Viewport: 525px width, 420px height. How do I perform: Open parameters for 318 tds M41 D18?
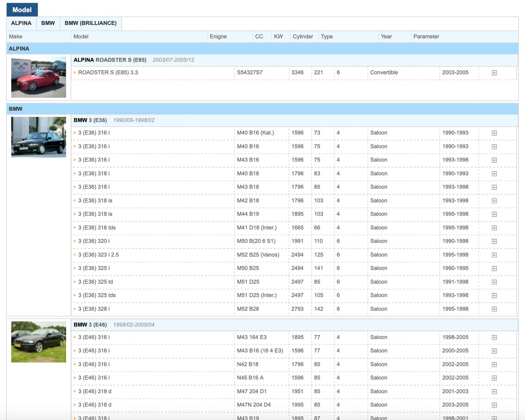494,228
